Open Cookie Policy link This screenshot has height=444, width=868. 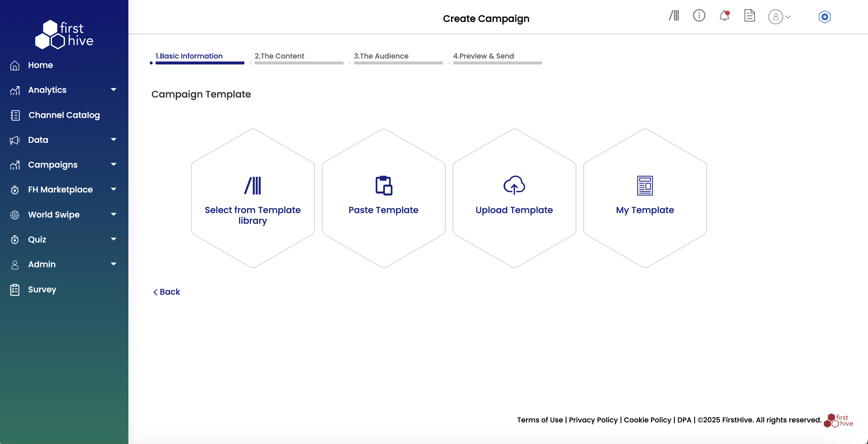[x=647, y=420]
